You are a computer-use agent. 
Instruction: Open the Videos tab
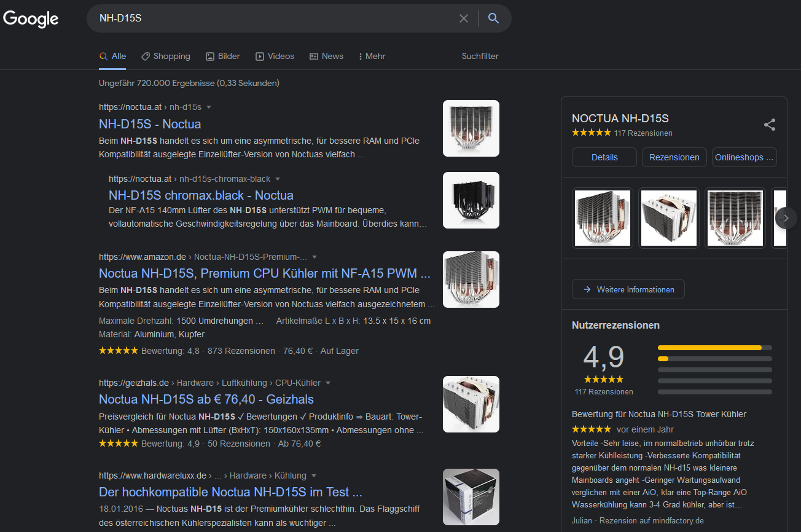pos(275,56)
